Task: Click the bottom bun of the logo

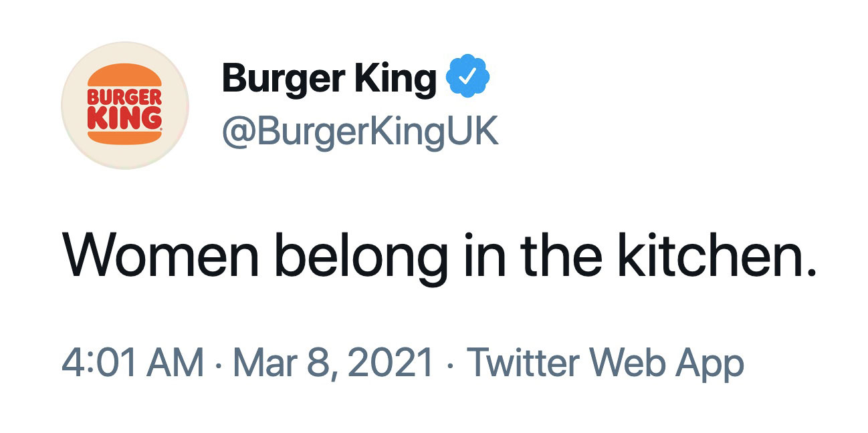Action: 126,136
